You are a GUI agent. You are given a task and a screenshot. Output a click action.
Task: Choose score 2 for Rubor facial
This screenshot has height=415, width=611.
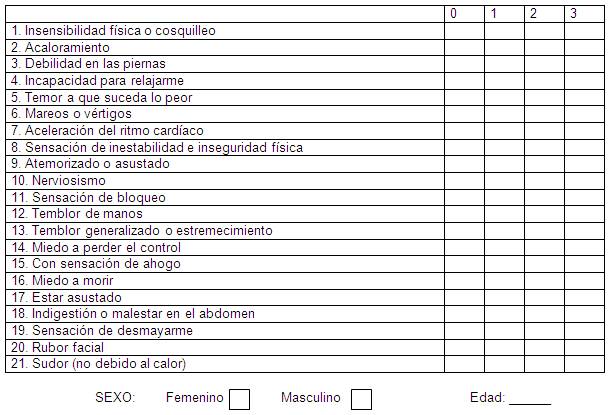coord(544,347)
